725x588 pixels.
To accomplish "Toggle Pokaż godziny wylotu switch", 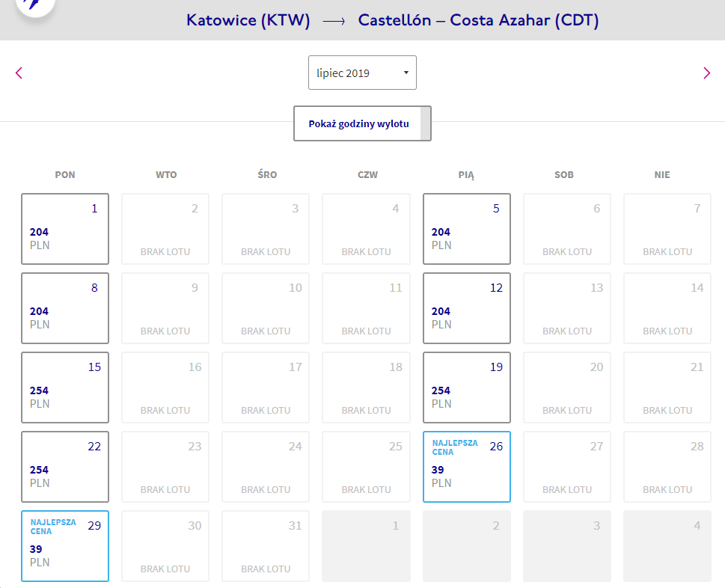I will (x=362, y=124).
